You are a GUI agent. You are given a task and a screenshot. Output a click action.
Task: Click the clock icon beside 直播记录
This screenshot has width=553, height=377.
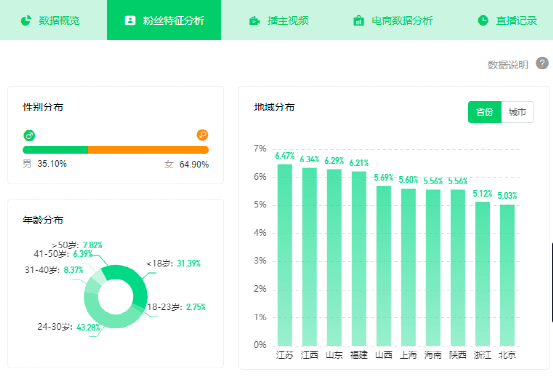pyautogui.click(x=483, y=20)
